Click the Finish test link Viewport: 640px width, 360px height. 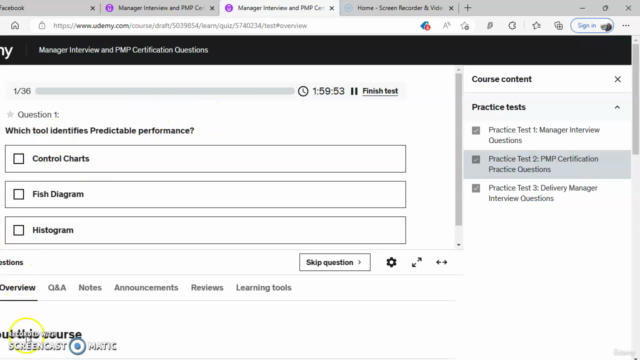coord(380,91)
